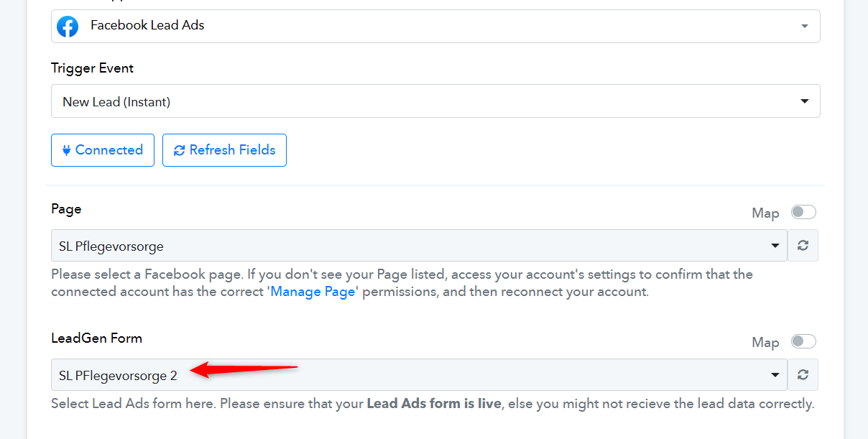
Task: Click the Refresh Fields button label
Action: coord(233,150)
